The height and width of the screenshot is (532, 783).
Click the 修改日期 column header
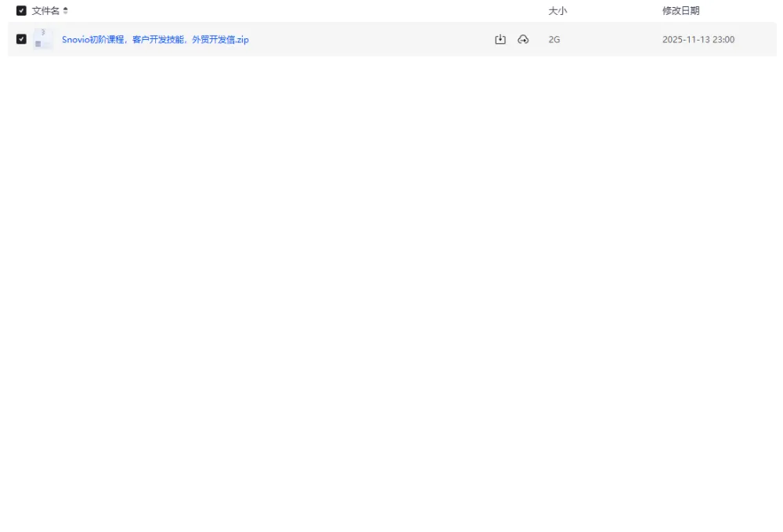tap(680, 11)
